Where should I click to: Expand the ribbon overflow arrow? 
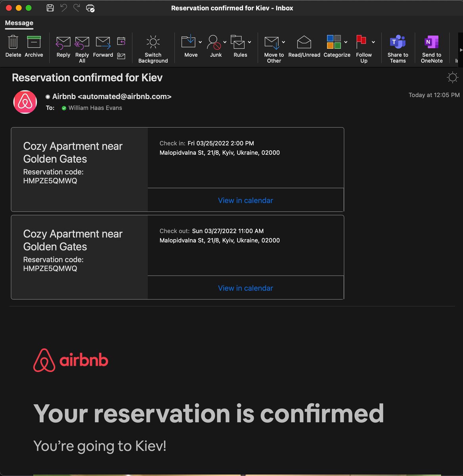460,50
